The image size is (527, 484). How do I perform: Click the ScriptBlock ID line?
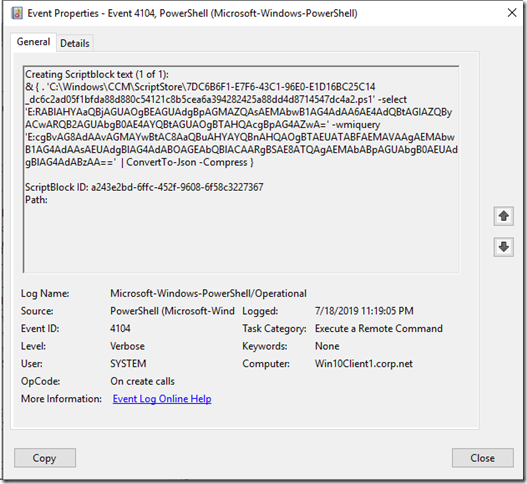click(x=144, y=187)
